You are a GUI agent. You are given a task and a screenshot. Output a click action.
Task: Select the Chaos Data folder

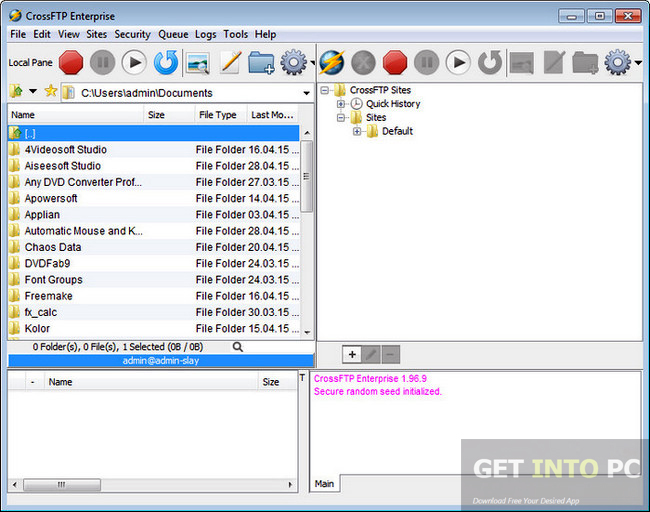click(153, 247)
